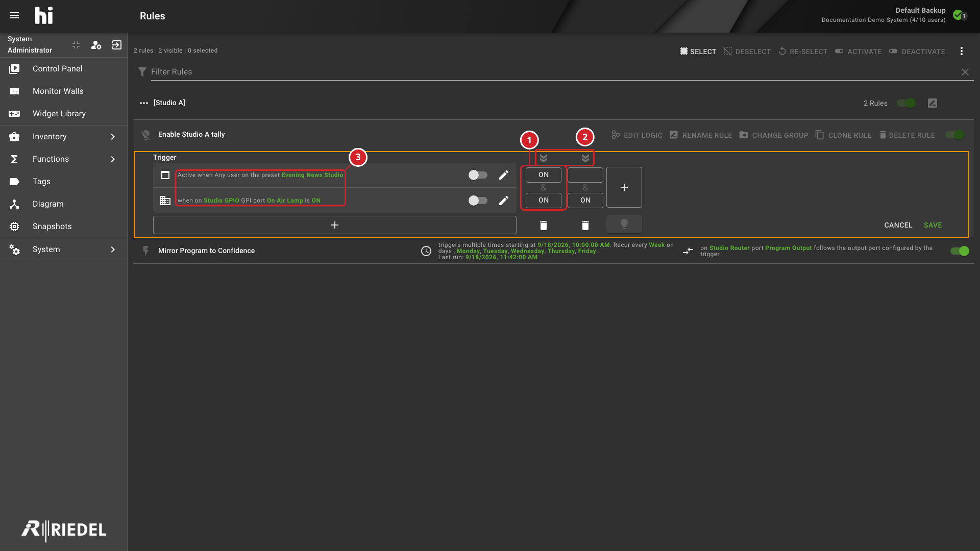Delete the second logic column
This screenshot has height=551, width=980.
click(585, 225)
